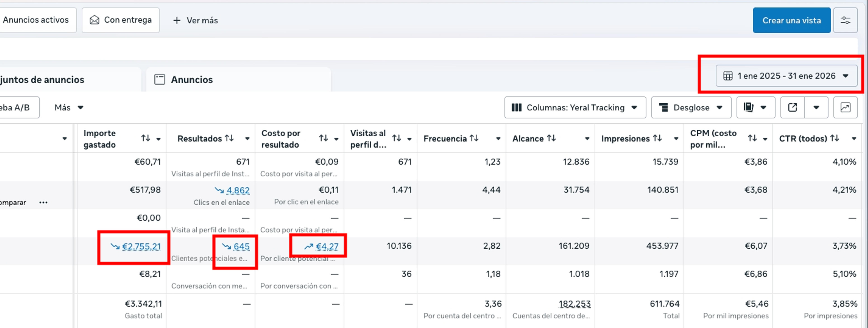Sort by CTR (todos) arrows
The image size is (868, 328).
click(834, 138)
